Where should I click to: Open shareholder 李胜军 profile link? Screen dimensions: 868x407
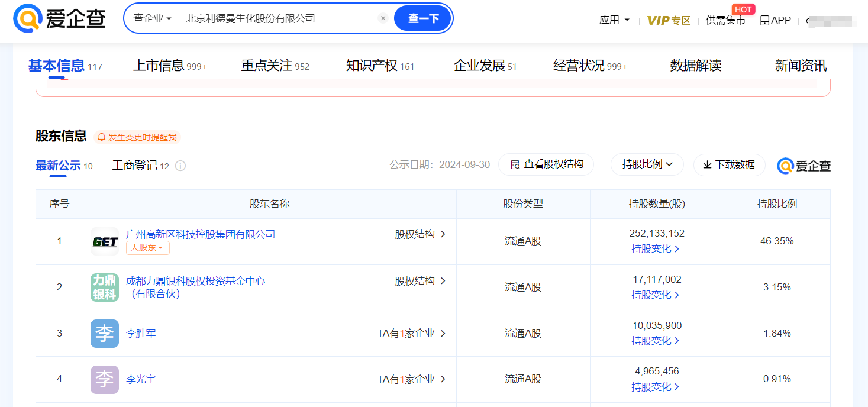pyautogui.click(x=141, y=334)
